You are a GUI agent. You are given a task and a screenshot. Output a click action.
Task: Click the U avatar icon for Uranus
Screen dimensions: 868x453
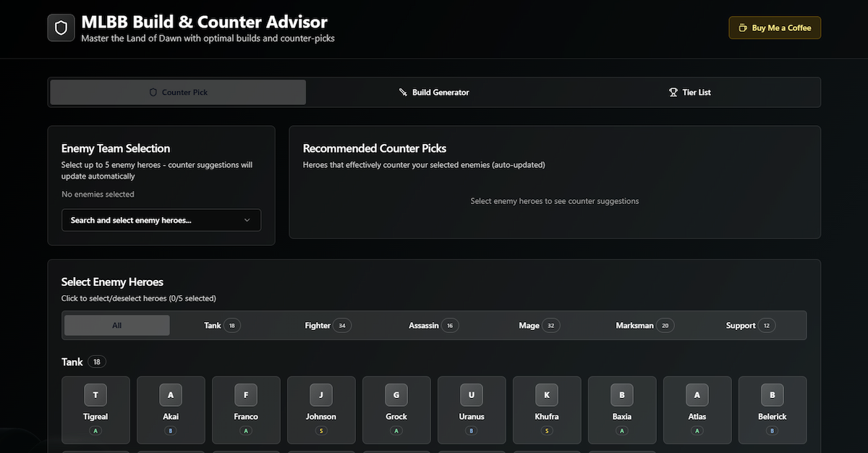point(472,395)
